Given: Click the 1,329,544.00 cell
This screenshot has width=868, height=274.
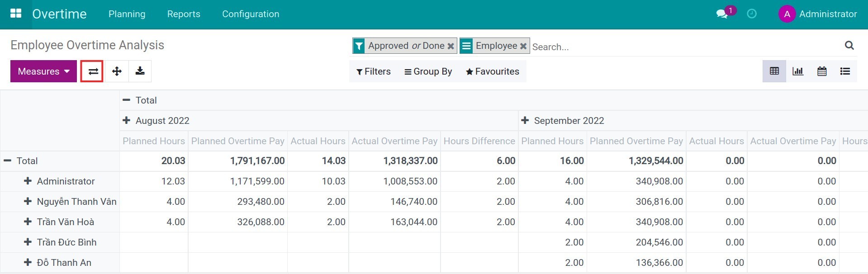Looking at the screenshot, I should 636,161.
